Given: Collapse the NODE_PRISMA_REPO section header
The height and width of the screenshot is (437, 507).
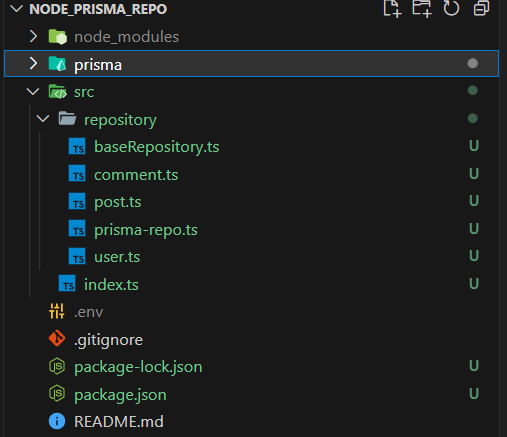Looking at the screenshot, I should click(x=16, y=9).
